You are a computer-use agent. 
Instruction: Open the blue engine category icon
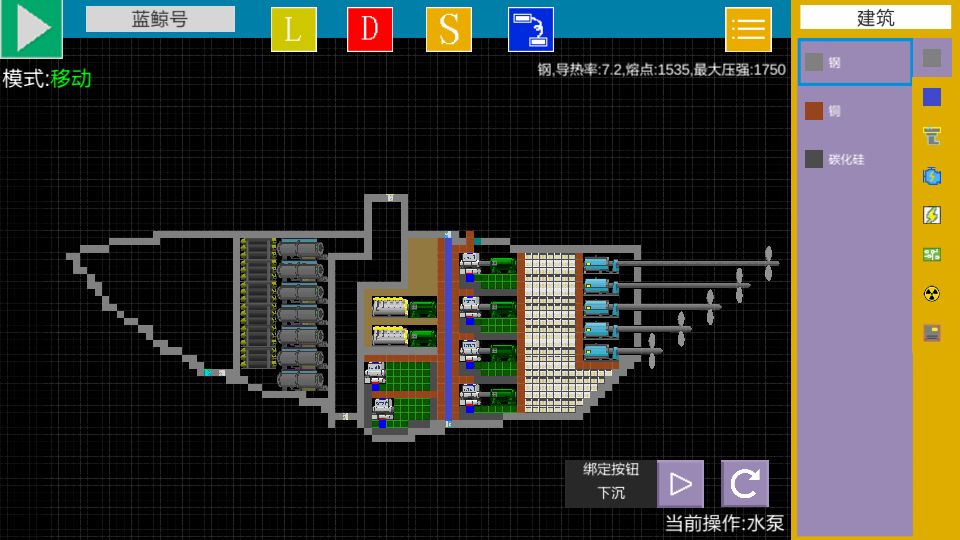pos(932,176)
